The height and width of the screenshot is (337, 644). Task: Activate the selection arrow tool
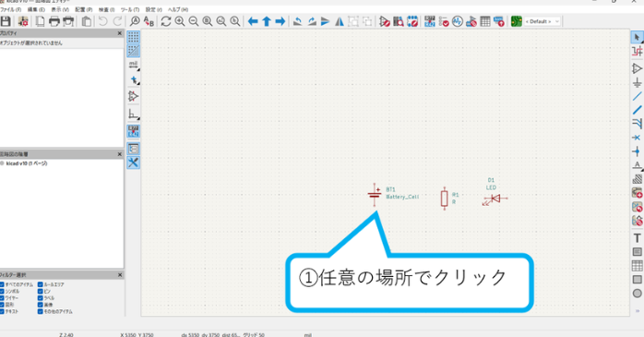(x=637, y=37)
